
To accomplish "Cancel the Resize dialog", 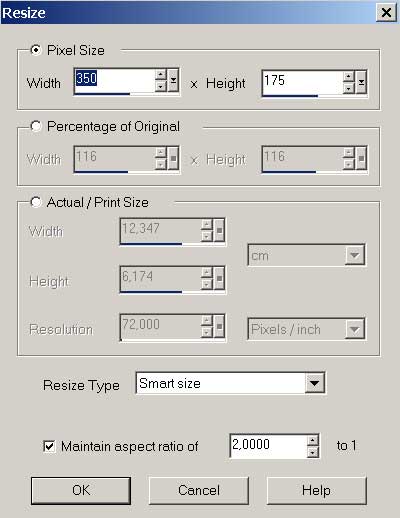I will [199, 490].
